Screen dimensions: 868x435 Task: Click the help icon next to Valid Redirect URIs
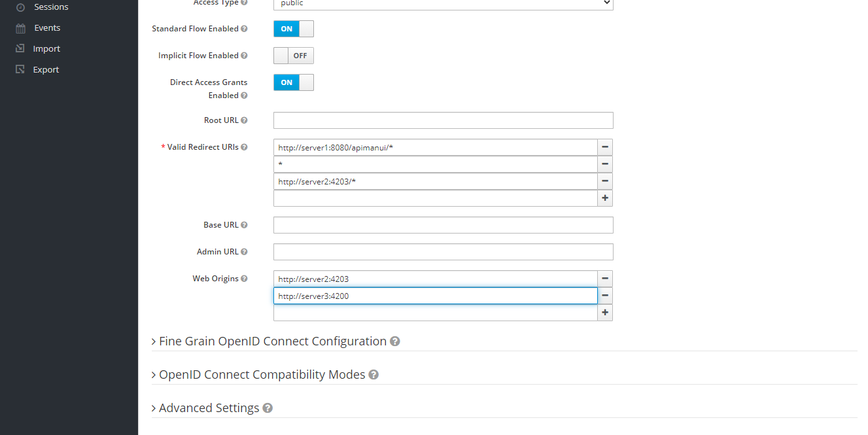[x=245, y=147]
